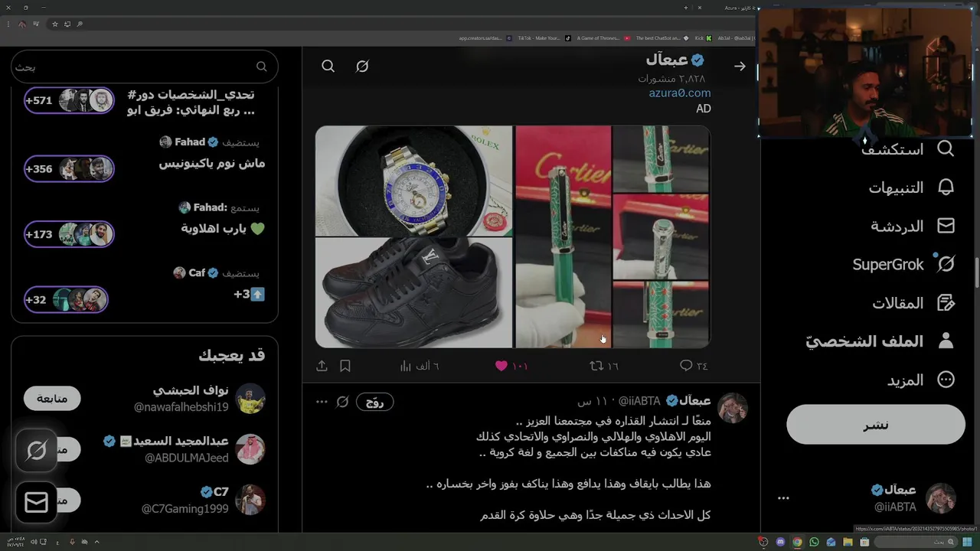Click the نشر post button
The width and height of the screenshot is (980, 551).
[876, 425]
